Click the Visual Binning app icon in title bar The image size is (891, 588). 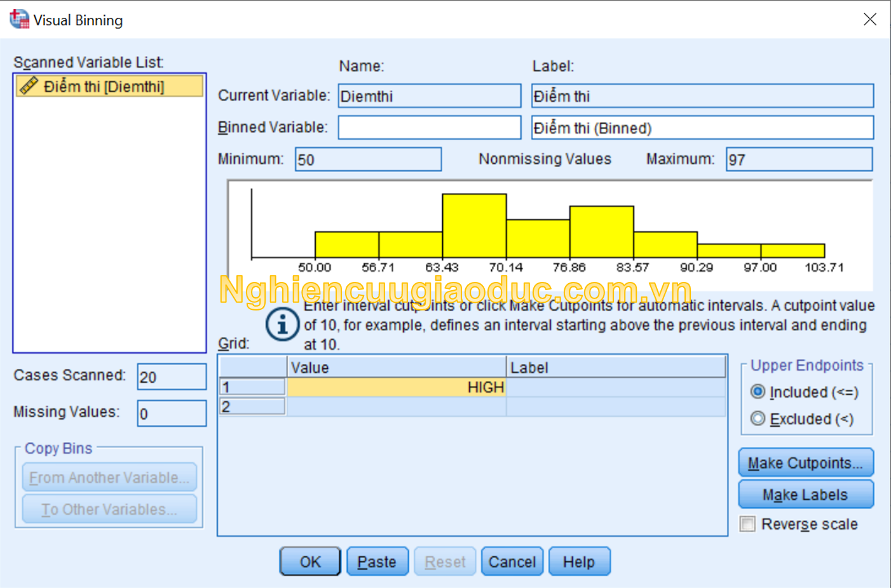pos(19,20)
